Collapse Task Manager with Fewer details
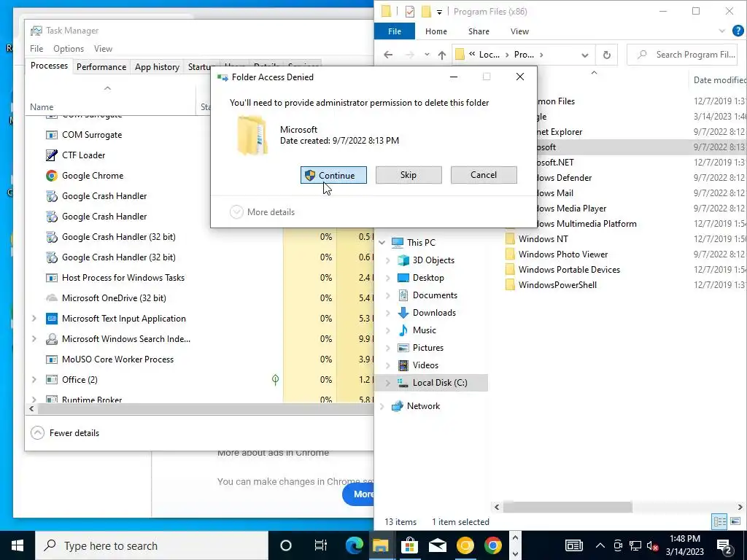 [x=65, y=433]
